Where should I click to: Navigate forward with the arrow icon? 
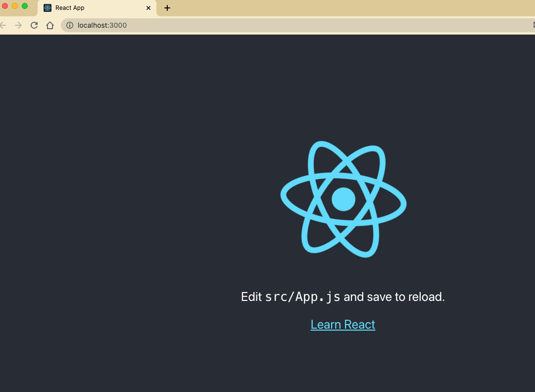(18, 25)
